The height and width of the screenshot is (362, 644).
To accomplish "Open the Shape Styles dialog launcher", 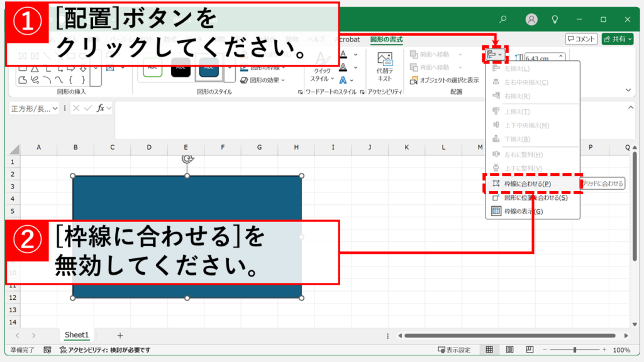I will tap(300, 92).
